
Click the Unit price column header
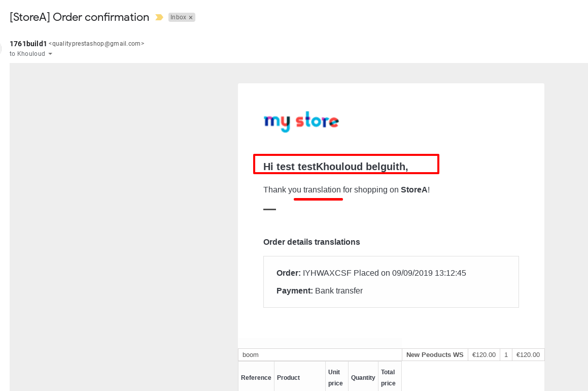click(x=337, y=377)
